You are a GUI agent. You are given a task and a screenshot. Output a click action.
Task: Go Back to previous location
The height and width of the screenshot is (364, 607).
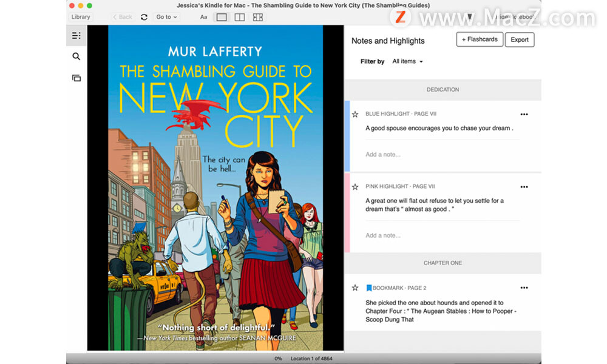(123, 17)
